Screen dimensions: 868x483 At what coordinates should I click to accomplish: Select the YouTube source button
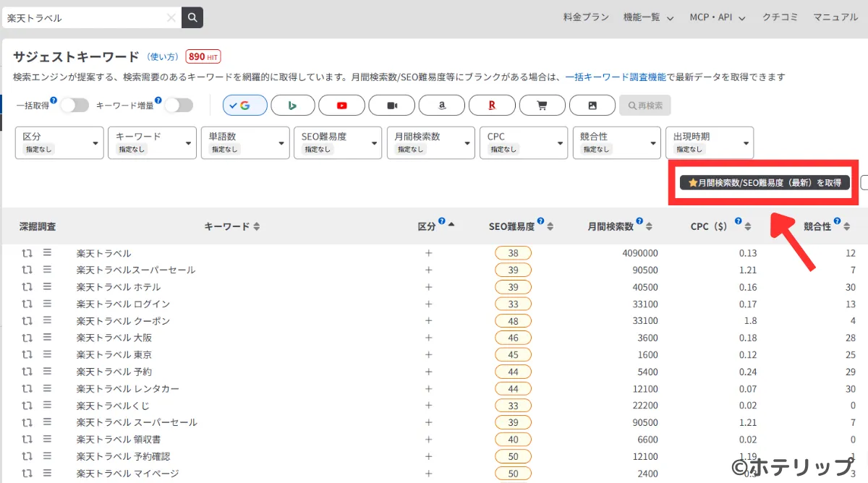(x=341, y=106)
